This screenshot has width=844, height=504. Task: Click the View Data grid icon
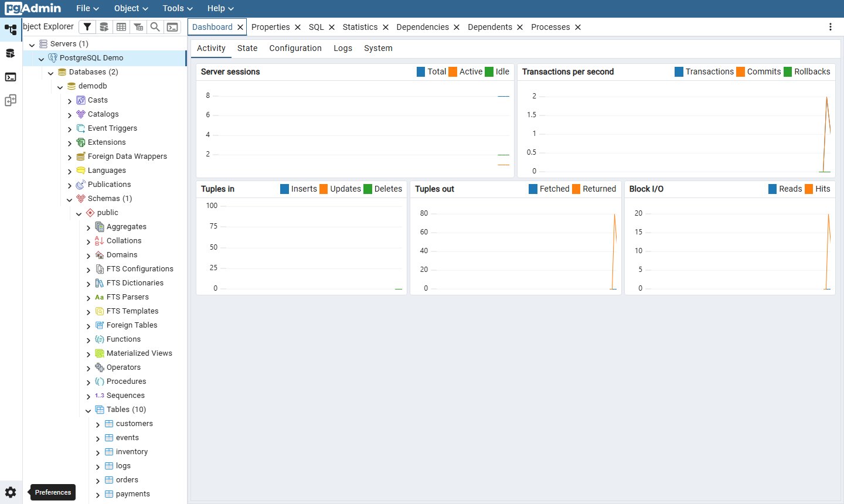pos(121,27)
